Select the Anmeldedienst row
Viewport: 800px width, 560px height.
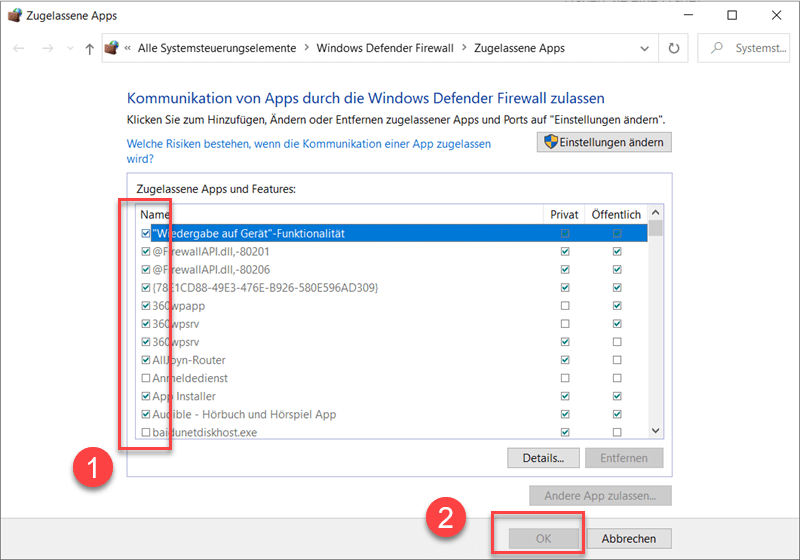[392, 378]
